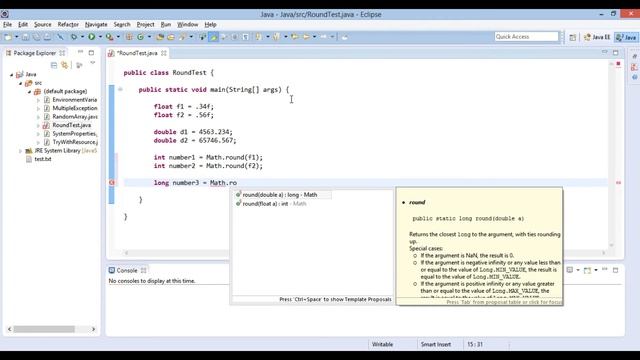Click Collapse All in Package Explorer

[x=53, y=65]
